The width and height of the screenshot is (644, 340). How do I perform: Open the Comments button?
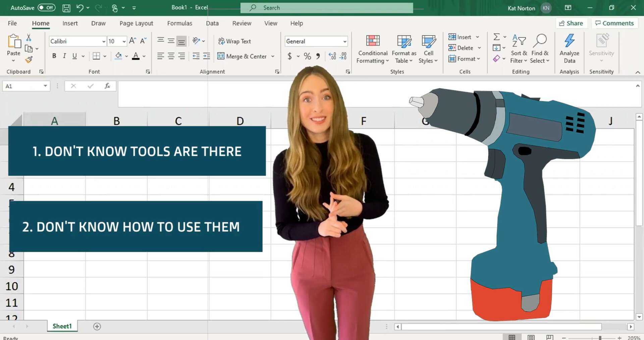tap(614, 23)
